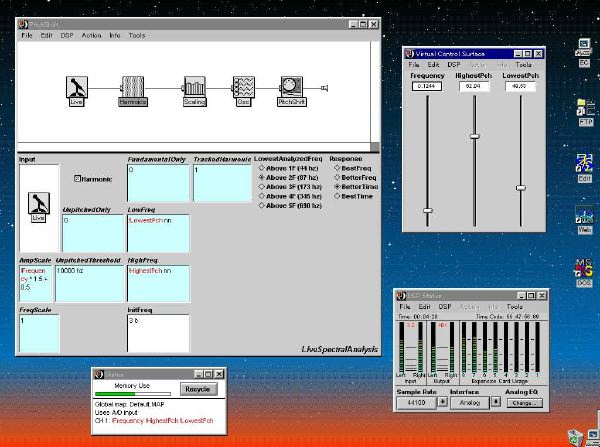Click the InitFreq input field
This screenshot has width=600, height=447.
[x=158, y=332]
